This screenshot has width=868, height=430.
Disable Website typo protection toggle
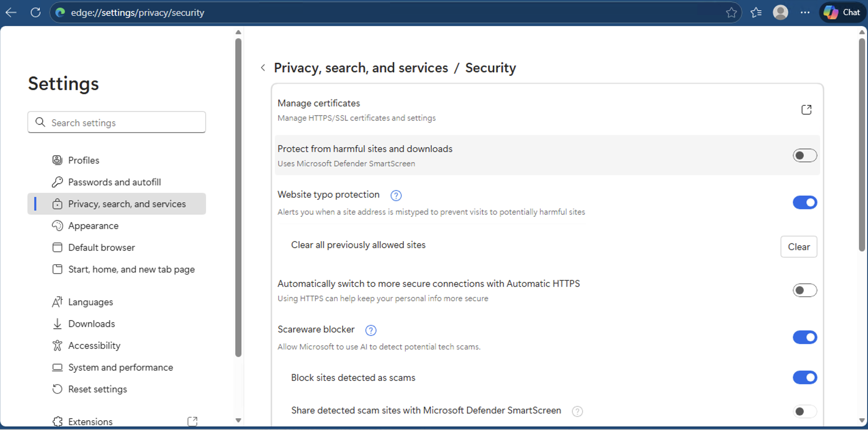click(x=804, y=203)
